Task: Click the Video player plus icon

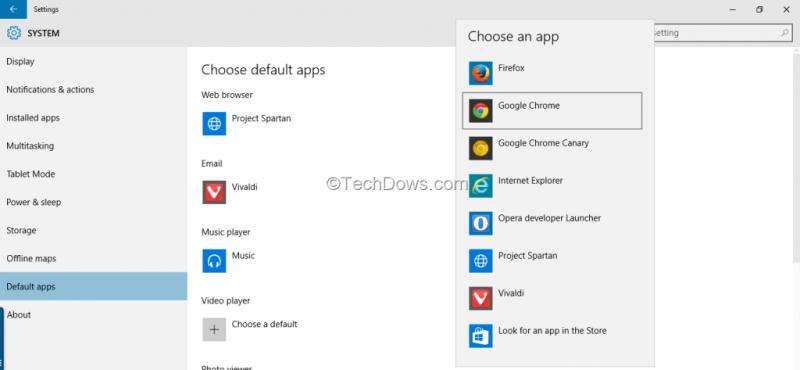Action: click(x=214, y=329)
